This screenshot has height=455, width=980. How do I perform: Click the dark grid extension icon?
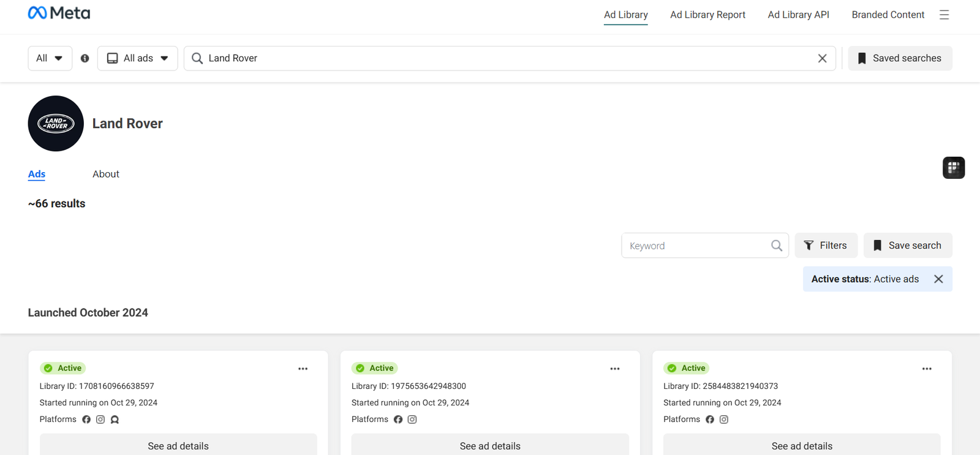tap(954, 168)
